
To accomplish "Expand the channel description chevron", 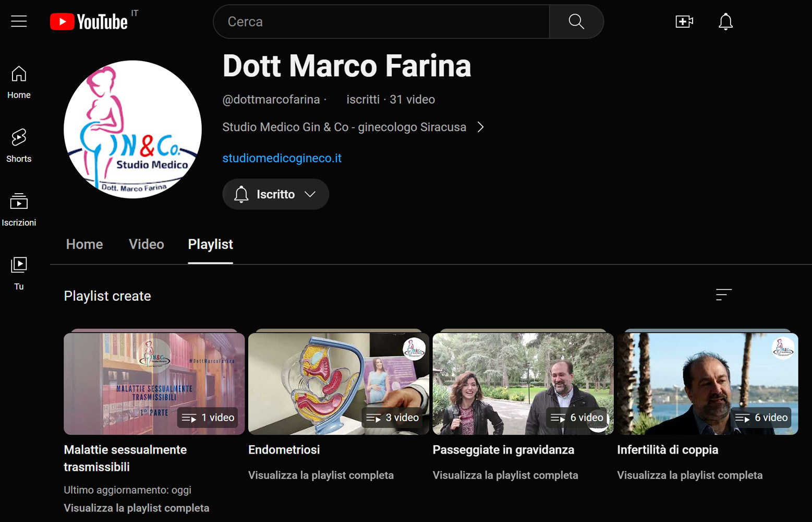I will [x=480, y=127].
